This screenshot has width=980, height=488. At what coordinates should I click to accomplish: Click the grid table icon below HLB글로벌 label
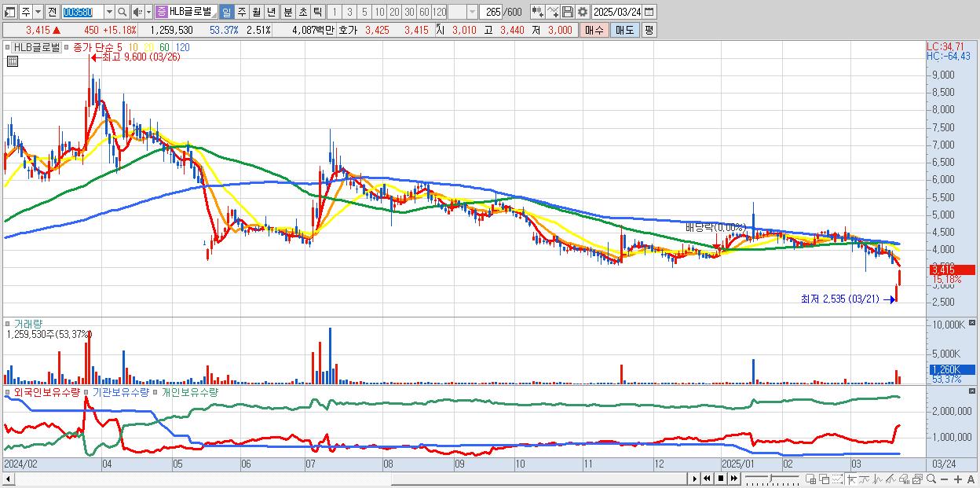point(12,61)
